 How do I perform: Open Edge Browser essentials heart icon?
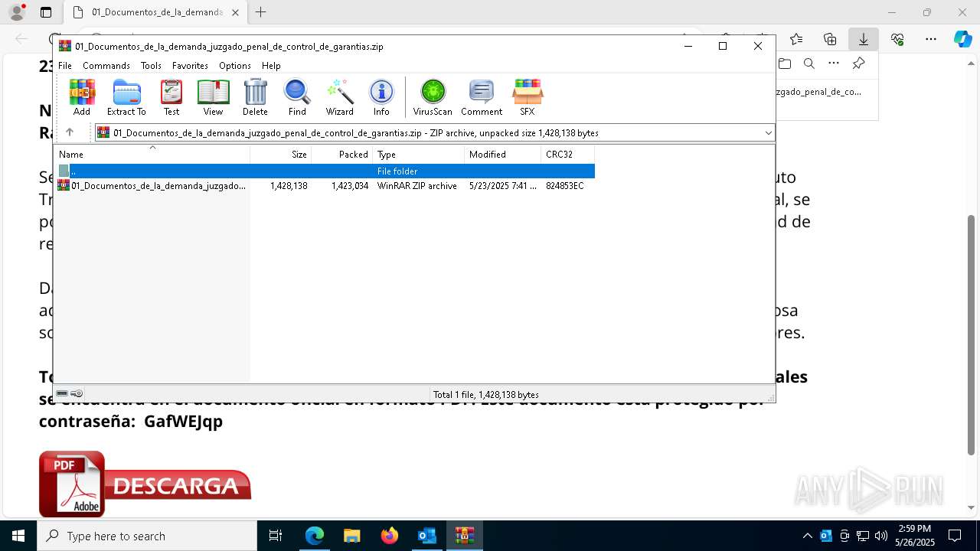pos(897,39)
